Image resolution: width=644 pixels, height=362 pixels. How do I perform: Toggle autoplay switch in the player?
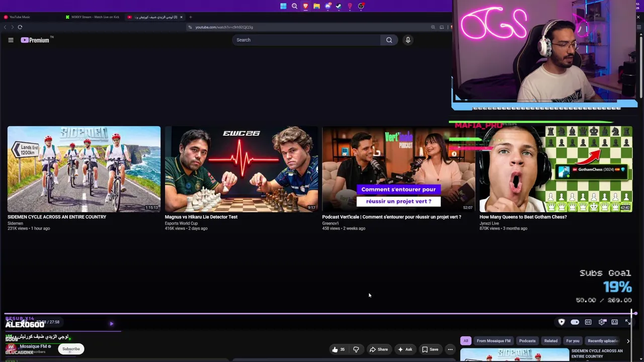pos(575,322)
